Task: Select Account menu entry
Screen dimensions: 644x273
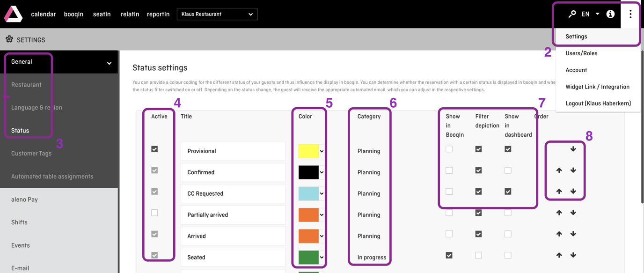Action: pos(598,70)
